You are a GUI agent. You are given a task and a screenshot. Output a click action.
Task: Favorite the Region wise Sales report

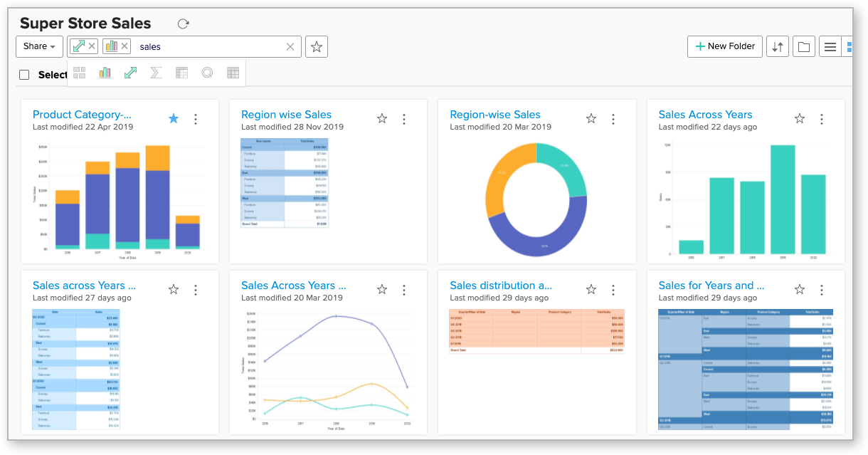tap(381, 119)
